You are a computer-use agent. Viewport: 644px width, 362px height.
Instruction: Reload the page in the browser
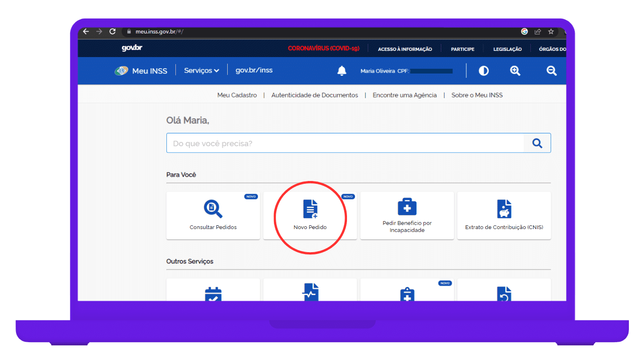tap(112, 32)
